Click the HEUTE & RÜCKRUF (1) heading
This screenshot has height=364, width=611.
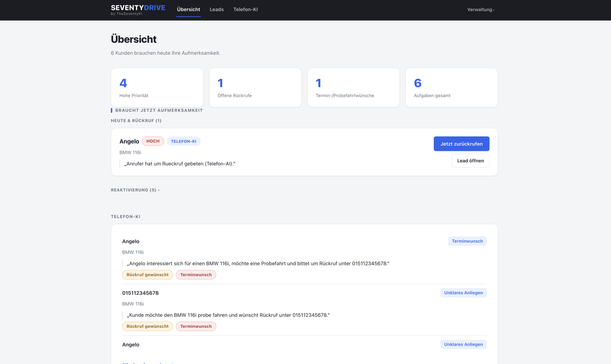tap(136, 120)
